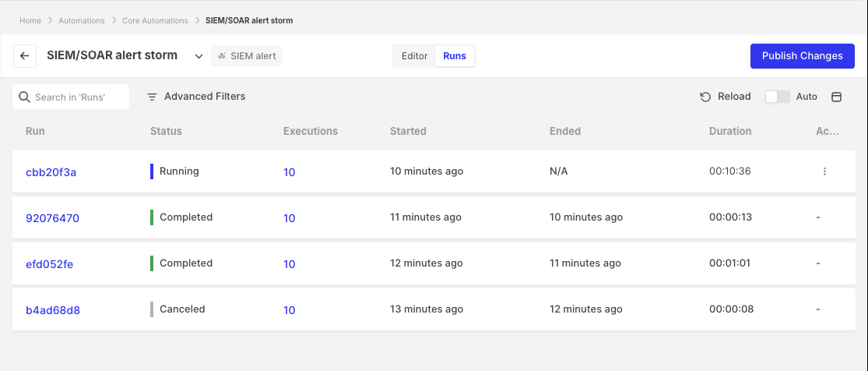Click the N/A ended value
This screenshot has width=868, height=371.
click(558, 171)
